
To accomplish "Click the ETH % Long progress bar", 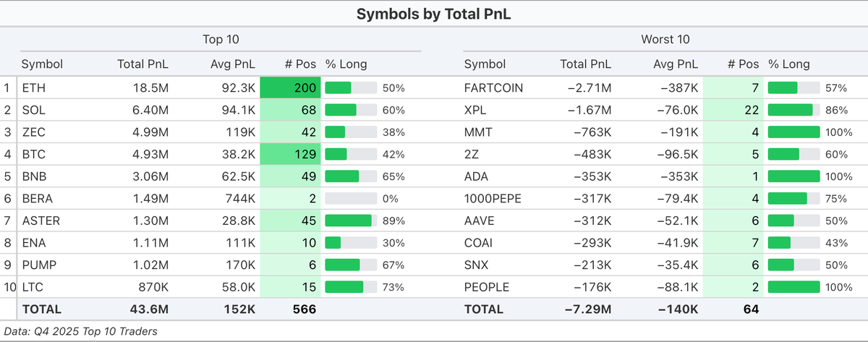I will [351, 88].
